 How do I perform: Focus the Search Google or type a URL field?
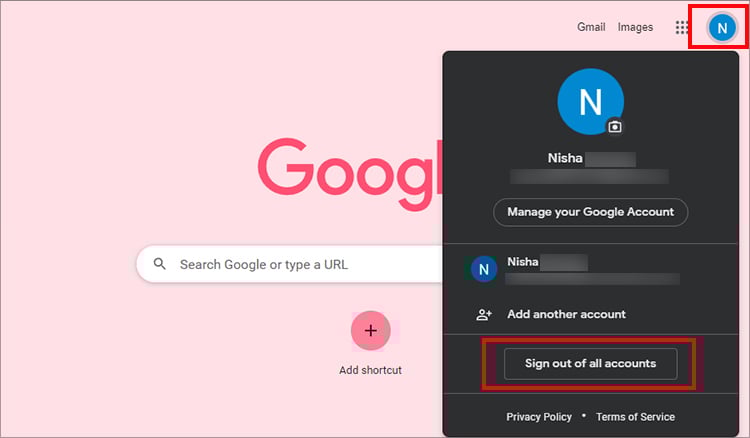pos(290,264)
